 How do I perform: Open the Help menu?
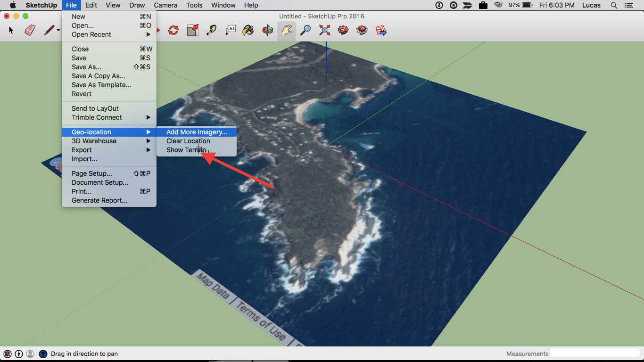[x=251, y=5]
